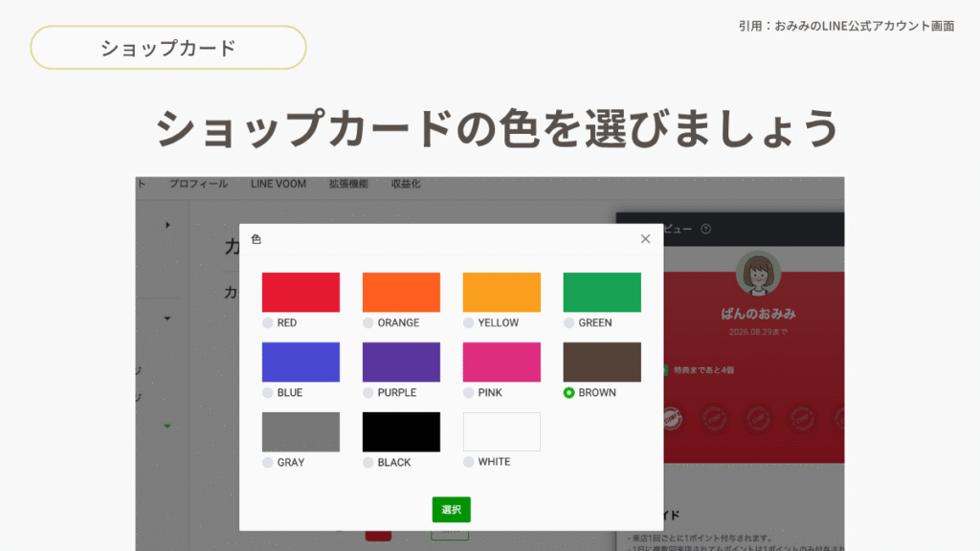Click the preview help question mark icon
The height and width of the screenshot is (551, 980).
click(706, 230)
